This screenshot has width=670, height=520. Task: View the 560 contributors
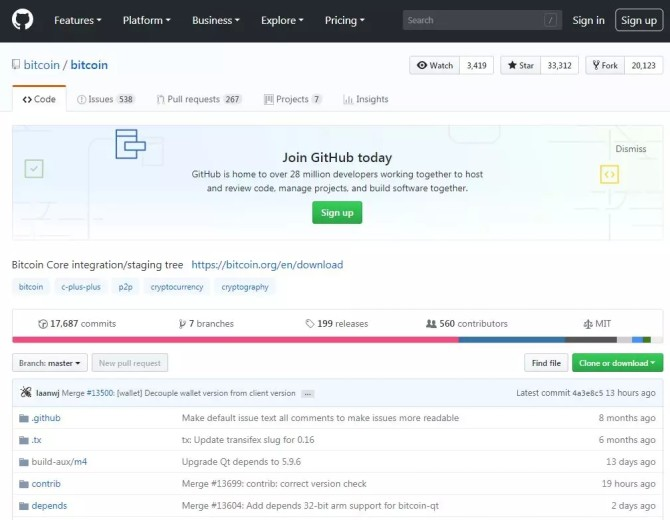click(x=467, y=323)
